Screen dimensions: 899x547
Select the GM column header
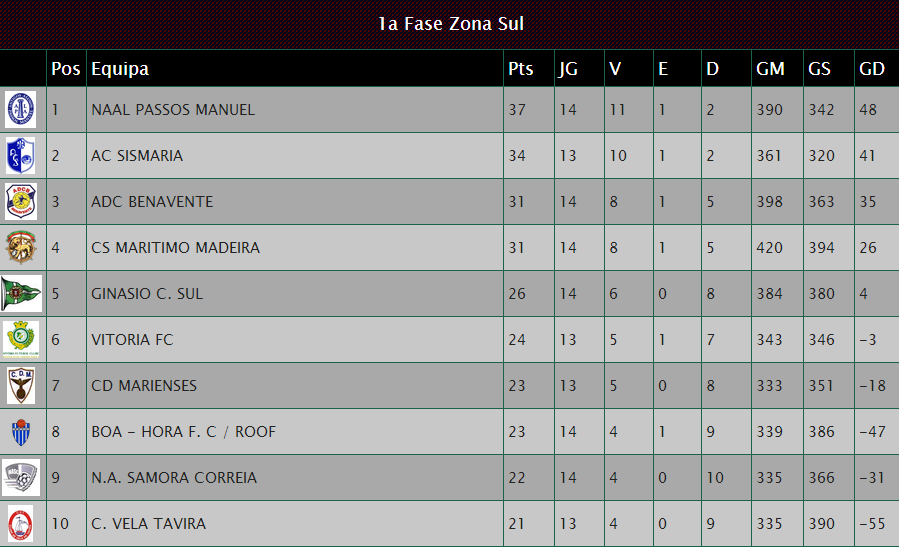[770, 69]
